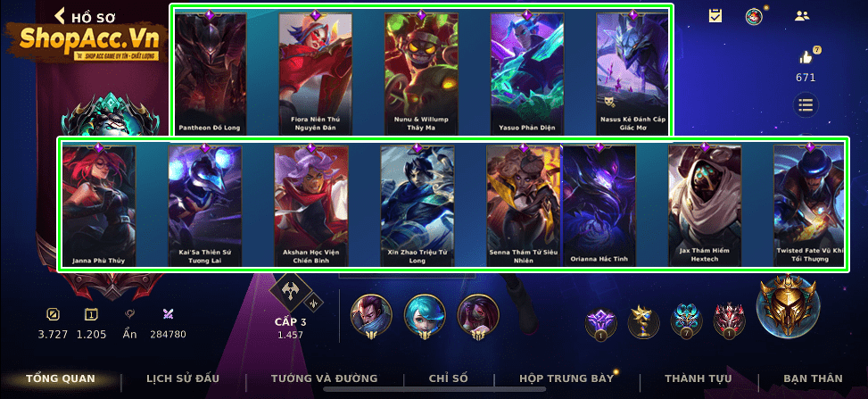Open the Janna Phù Thủy skin card
Image resolution: width=868 pixels, height=399 pixels.
point(98,205)
